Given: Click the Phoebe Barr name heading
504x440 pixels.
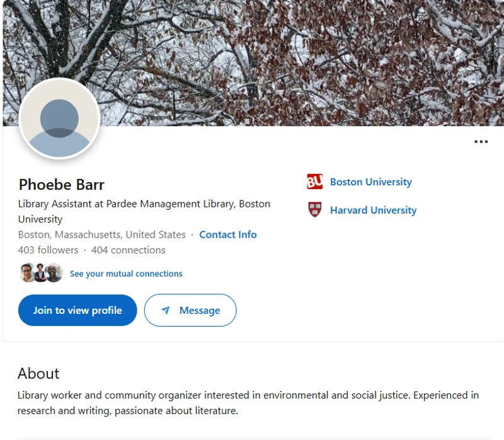Looking at the screenshot, I should pos(62,185).
